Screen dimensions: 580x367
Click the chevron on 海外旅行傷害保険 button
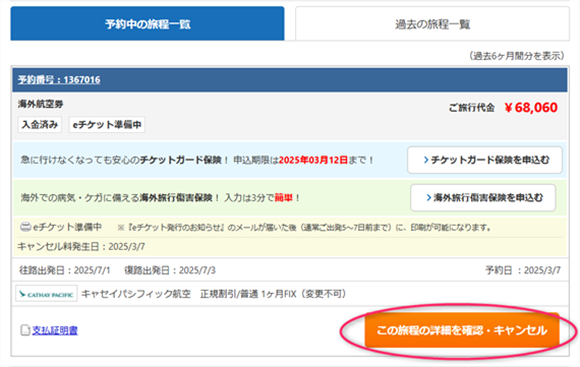428,198
